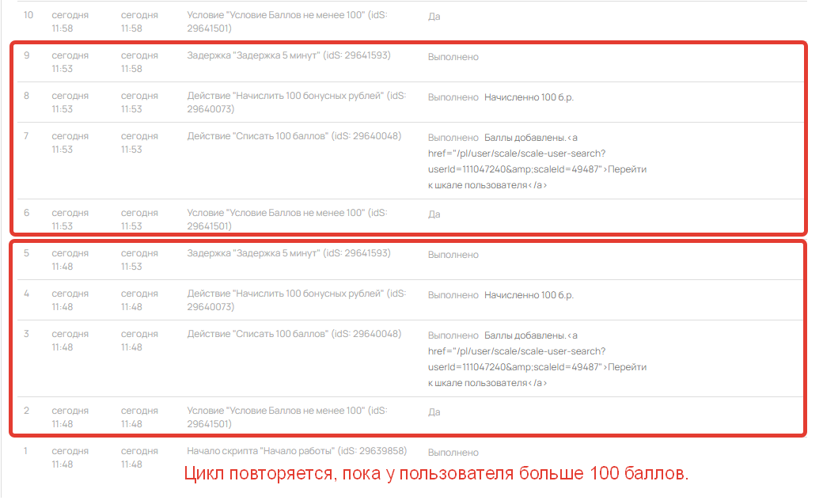Select 'Условие Баллов не менее 100' in row 6
This screenshot has width=823, height=504.
pos(287,219)
